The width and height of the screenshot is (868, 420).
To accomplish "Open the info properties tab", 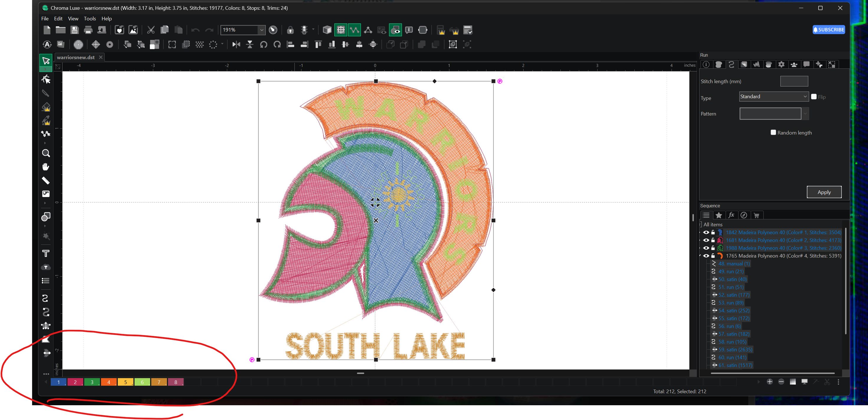I will (706, 64).
